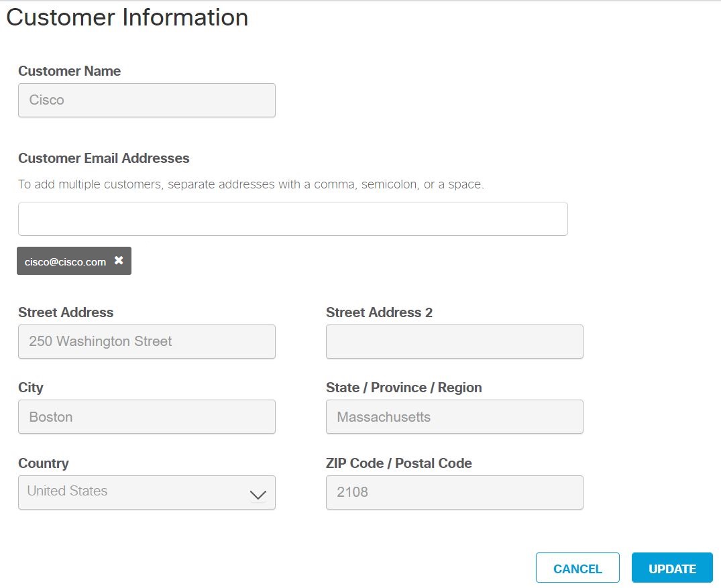Click the State / Province / Region label
This screenshot has height=588, width=721.
pyautogui.click(x=404, y=388)
